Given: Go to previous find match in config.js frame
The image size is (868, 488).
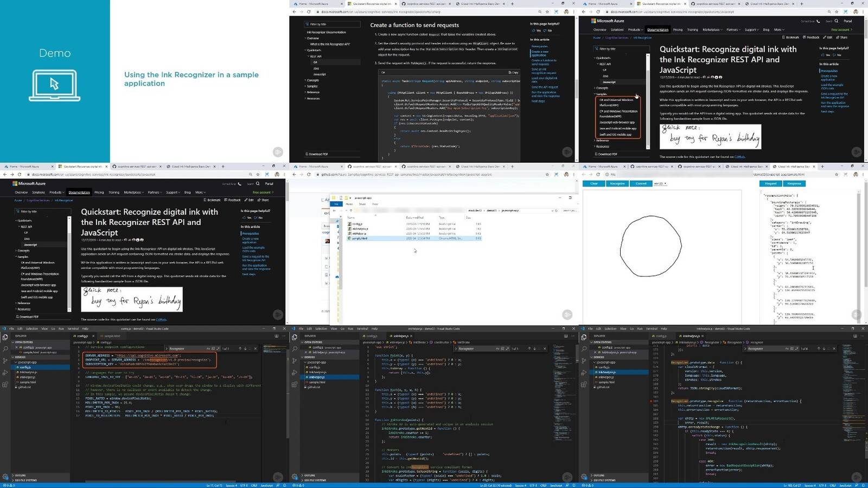Looking at the screenshot, I should pos(240,348).
